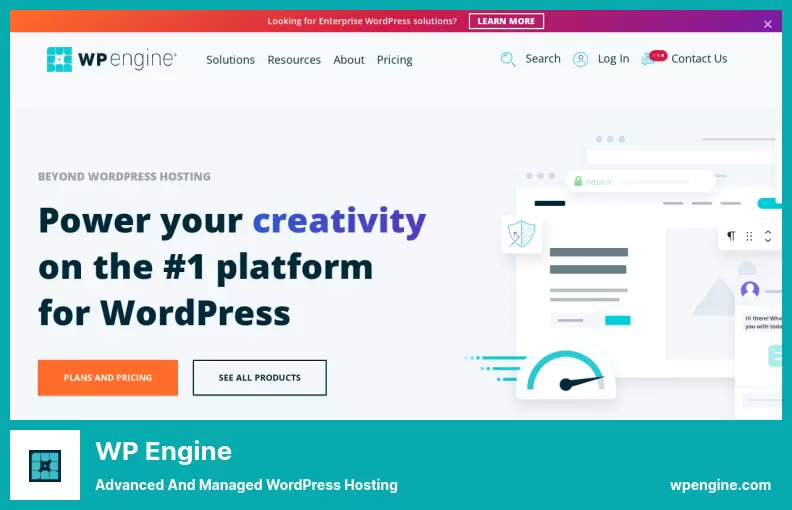Screen dimensions: 792x510
Task: Open the Resources menu
Action: [x=294, y=60]
